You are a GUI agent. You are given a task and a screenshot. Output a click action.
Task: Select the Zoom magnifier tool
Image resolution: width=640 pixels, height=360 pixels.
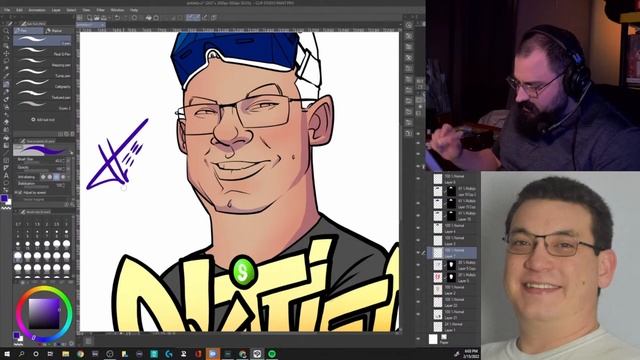(x=6, y=31)
